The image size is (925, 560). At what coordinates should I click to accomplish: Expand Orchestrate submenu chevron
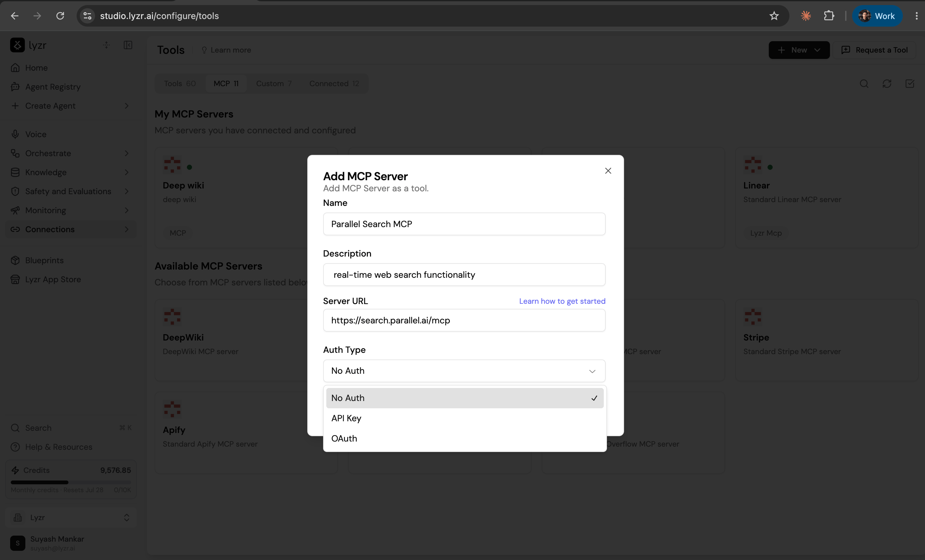(127, 153)
